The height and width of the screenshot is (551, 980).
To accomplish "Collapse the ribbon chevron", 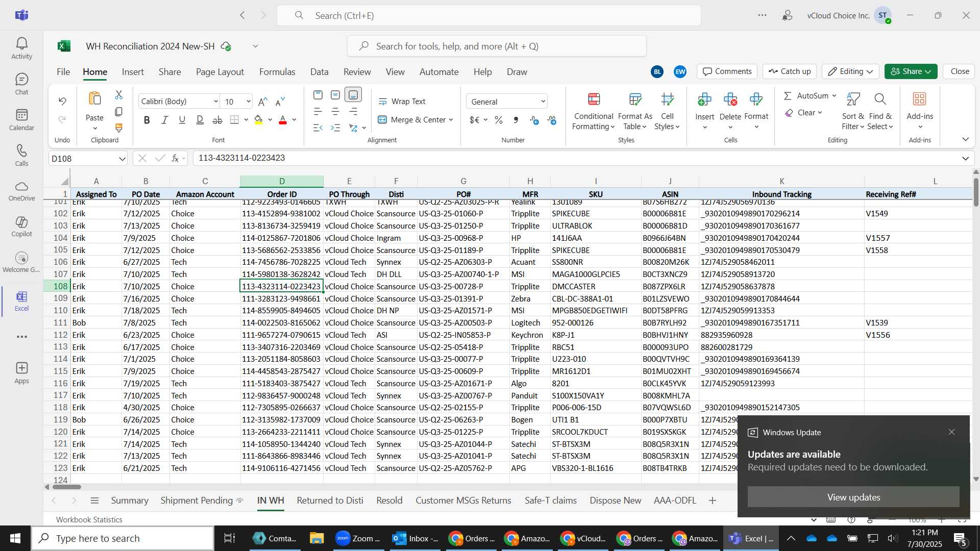I will 965,139.
